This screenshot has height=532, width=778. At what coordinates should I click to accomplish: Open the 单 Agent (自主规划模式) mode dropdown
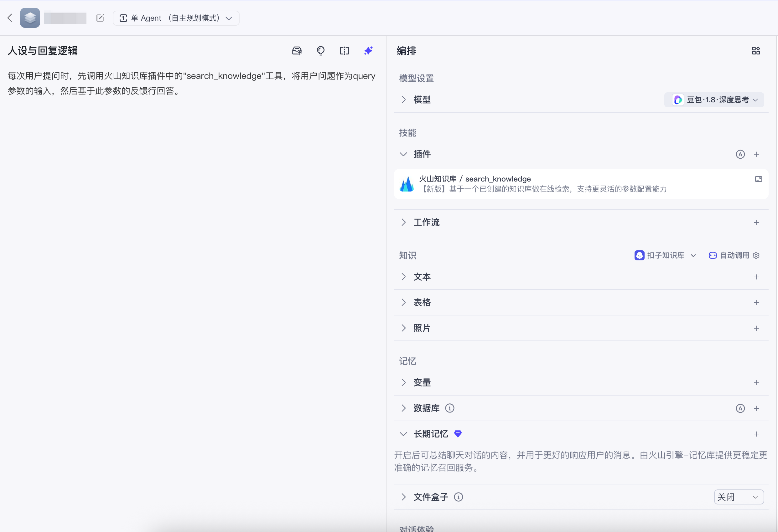pos(176,18)
